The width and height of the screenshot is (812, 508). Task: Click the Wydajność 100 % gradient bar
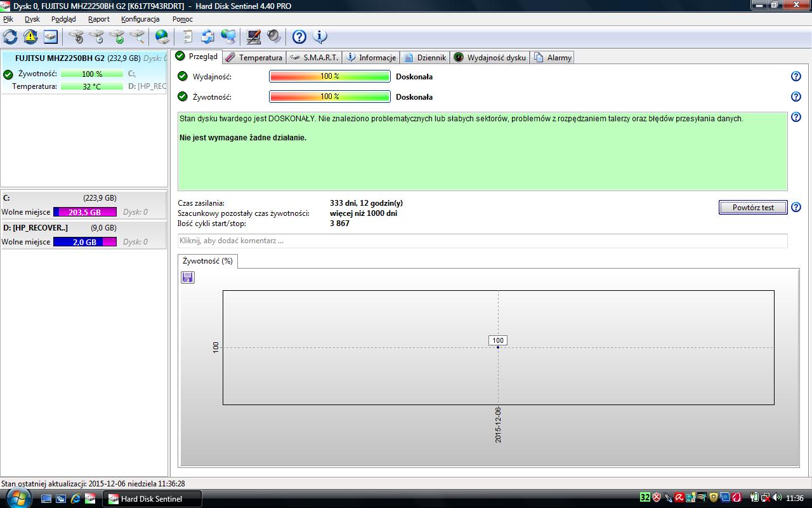330,76
